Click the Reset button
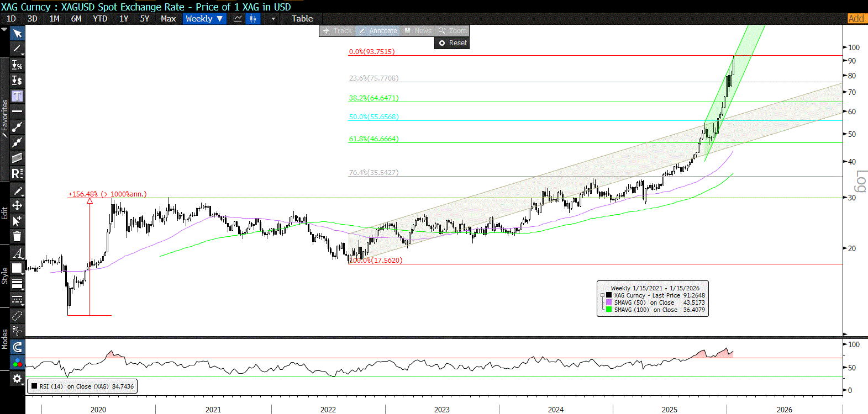Viewport: 868px width, 414px height. (x=453, y=43)
